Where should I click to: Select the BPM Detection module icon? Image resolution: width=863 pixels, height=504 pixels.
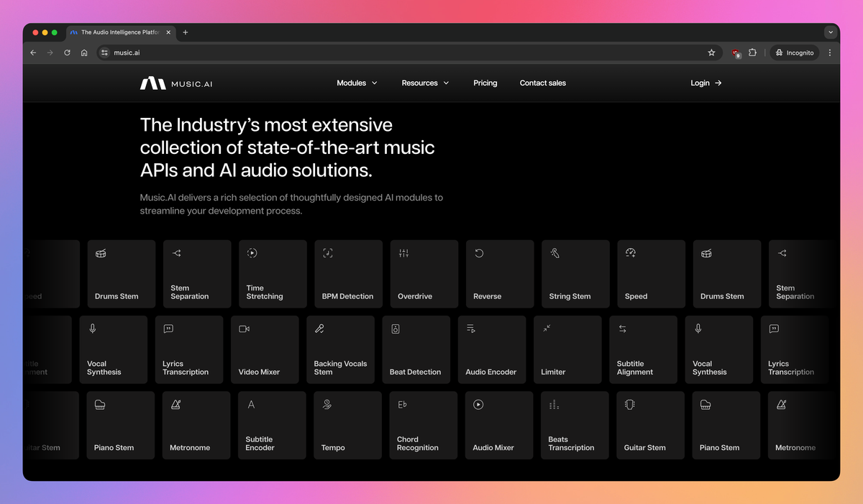328,253
